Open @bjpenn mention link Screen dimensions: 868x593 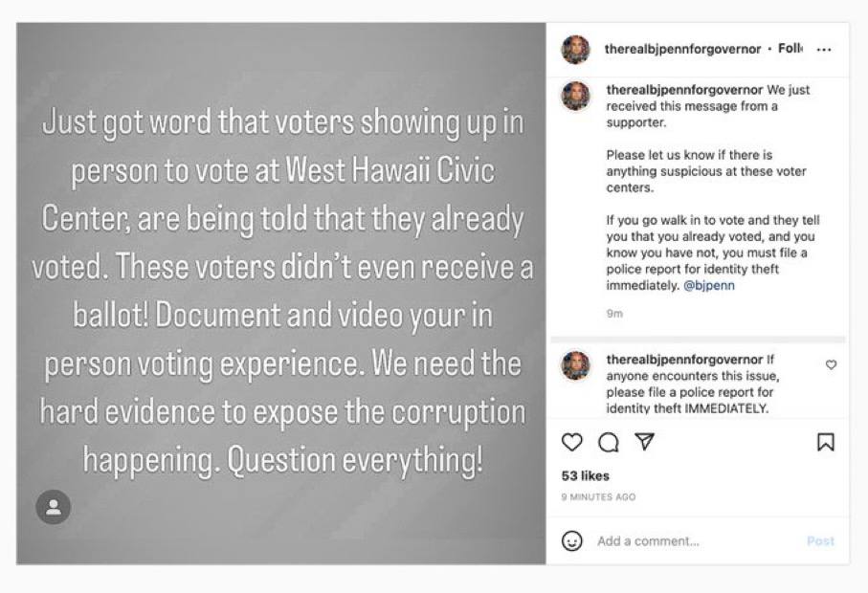tap(710, 286)
